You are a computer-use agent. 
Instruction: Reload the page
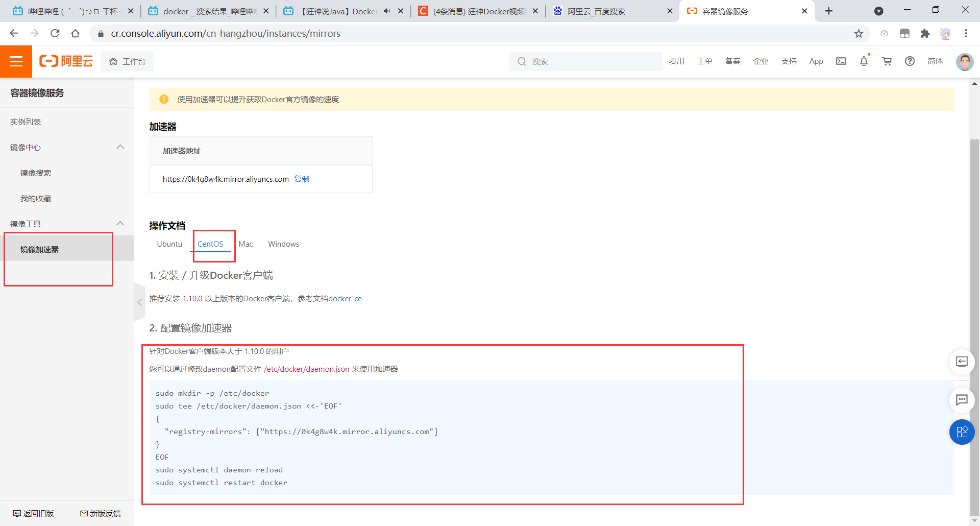tap(55, 33)
